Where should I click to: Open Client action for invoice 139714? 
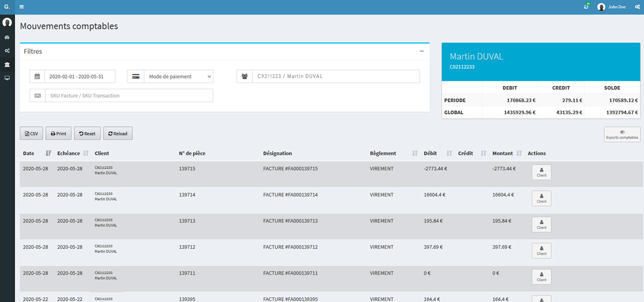[x=541, y=198]
